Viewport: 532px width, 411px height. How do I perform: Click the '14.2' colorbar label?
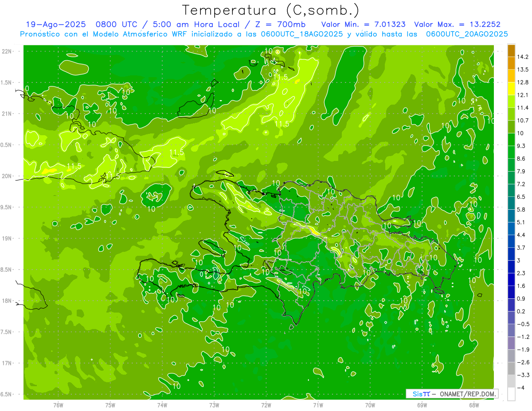tap(523, 57)
